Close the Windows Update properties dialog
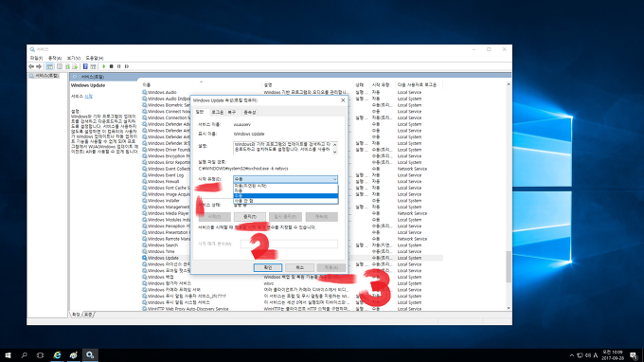 pos(343,100)
